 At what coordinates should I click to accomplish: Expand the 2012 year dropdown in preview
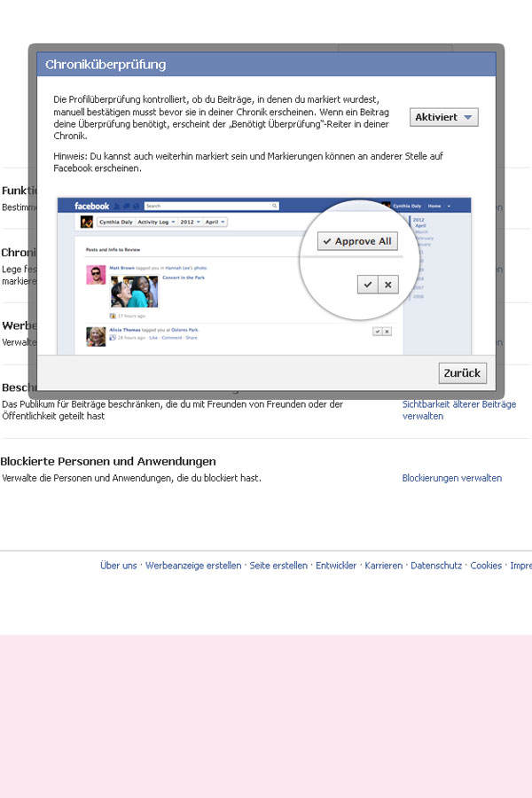click(190, 222)
